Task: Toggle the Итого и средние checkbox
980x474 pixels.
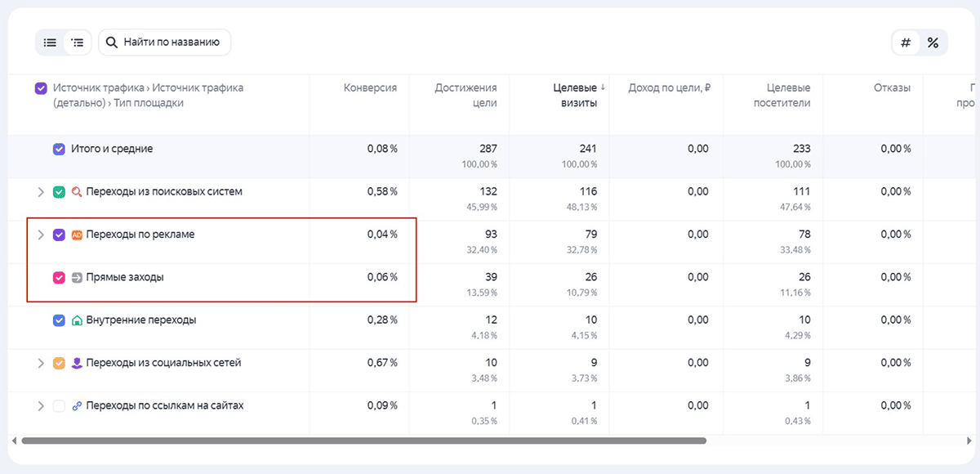Action: pyautogui.click(x=59, y=149)
